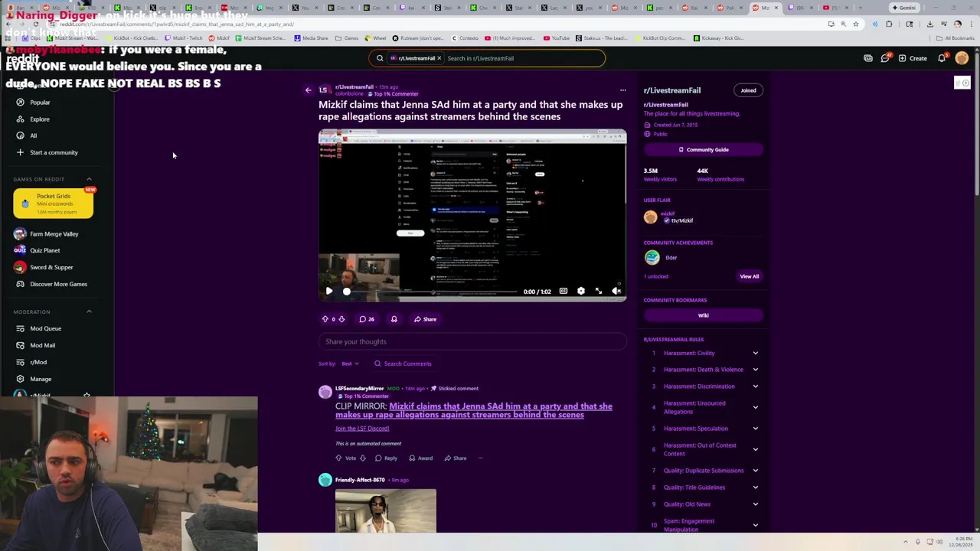
Task: Give an award to the post
Action: [394, 319]
